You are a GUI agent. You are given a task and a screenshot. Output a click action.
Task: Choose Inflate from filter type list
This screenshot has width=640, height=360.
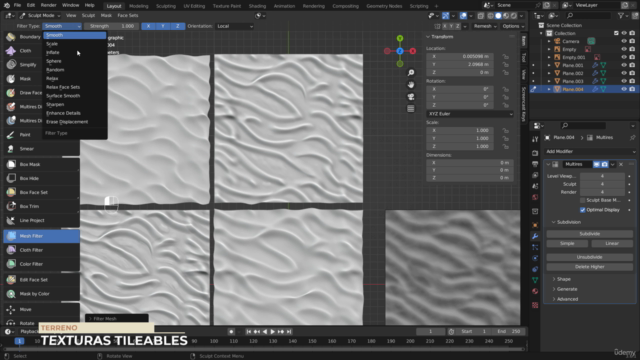(74, 52)
